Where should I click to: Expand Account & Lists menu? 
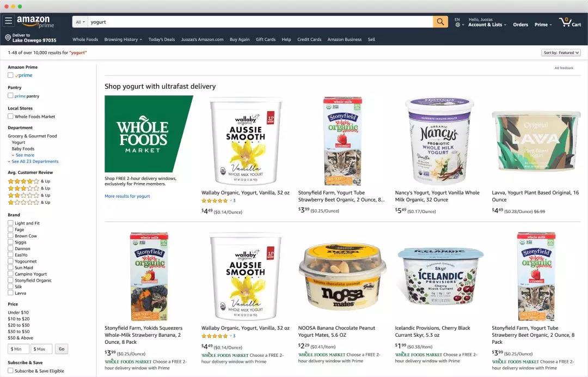pyautogui.click(x=487, y=25)
